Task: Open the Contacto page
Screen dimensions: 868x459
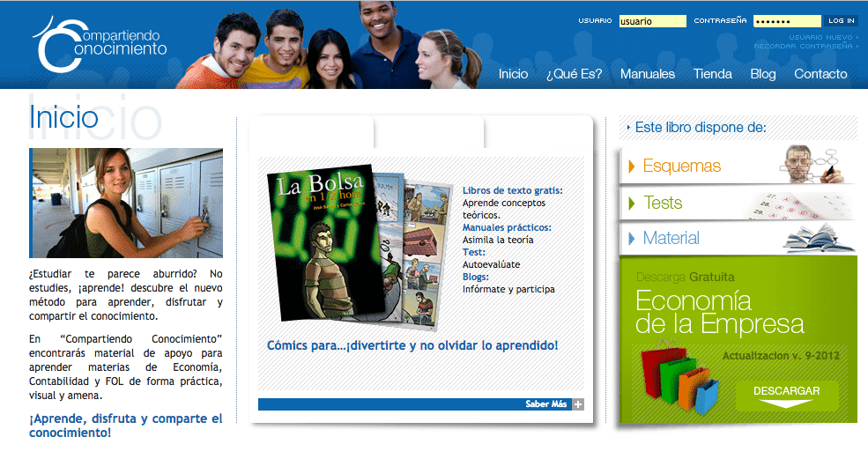Action: pos(820,74)
